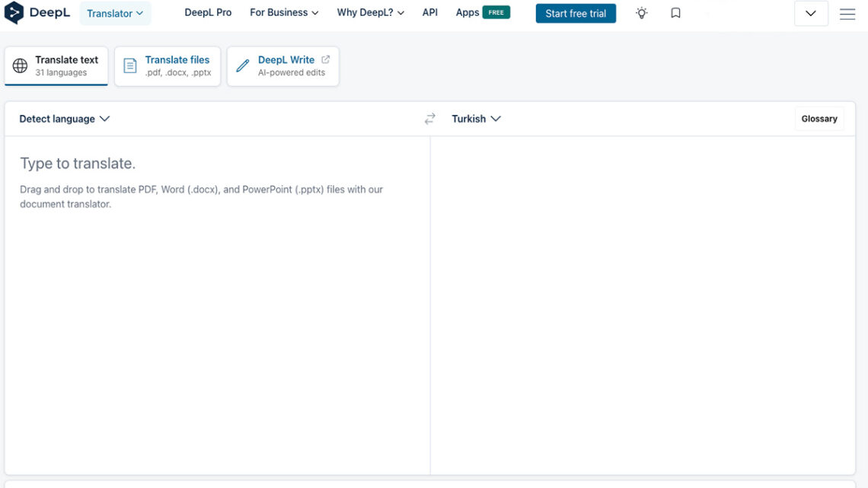Swap source and target languages
The width and height of the screenshot is (868, 488).
(430, 119)
